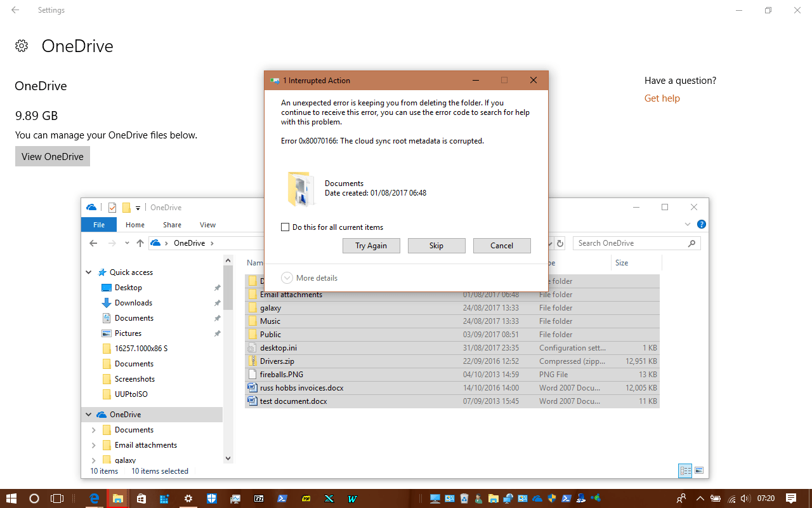812x508 pixels.
Task: Collapse the Quick access tree section
Action: point(88,272)
